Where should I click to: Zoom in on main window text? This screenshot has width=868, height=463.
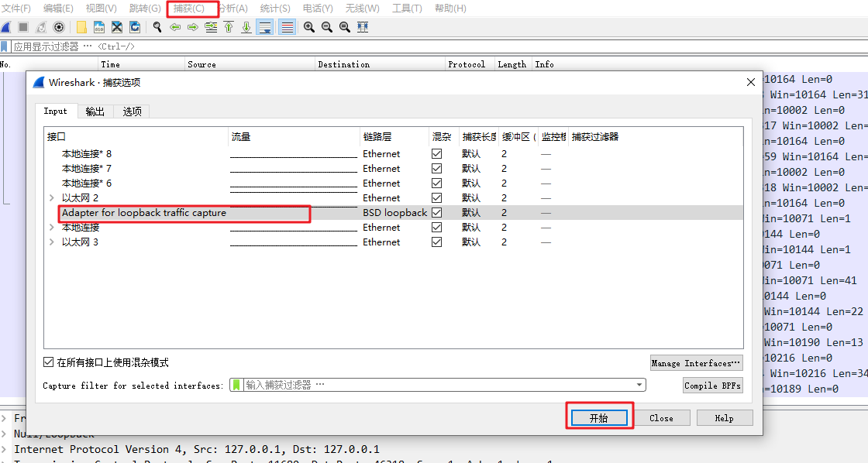tap(309, 27)
